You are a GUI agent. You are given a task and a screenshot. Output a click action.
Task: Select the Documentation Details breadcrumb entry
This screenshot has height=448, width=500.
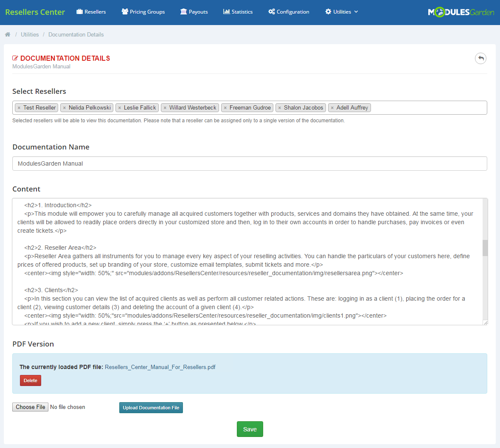coord(76,34)
